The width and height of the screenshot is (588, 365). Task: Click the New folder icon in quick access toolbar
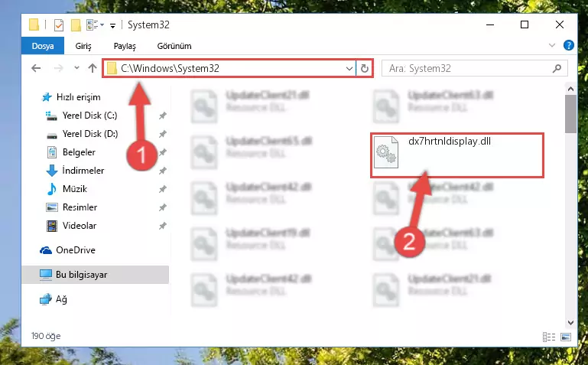click(76, 25)
